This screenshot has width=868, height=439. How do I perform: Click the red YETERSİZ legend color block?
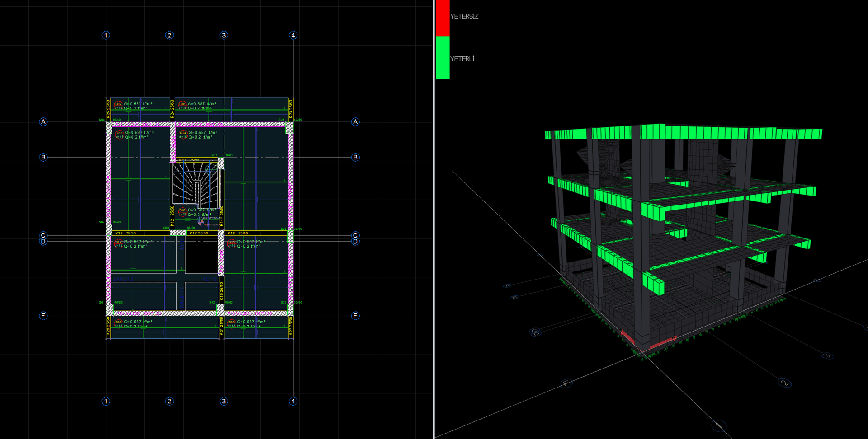tap(443, 18)
